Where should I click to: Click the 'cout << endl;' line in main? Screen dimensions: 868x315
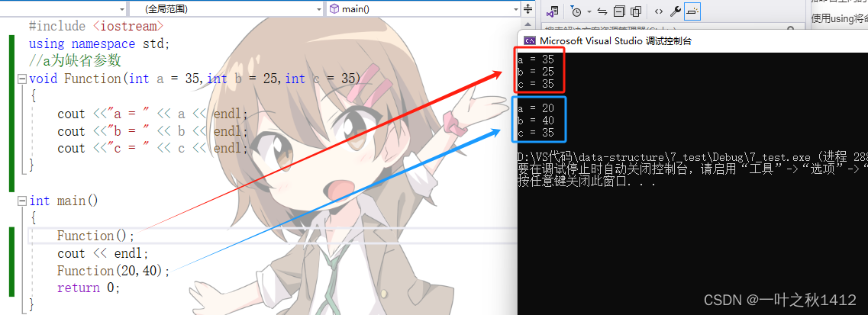tap(103, 254)
